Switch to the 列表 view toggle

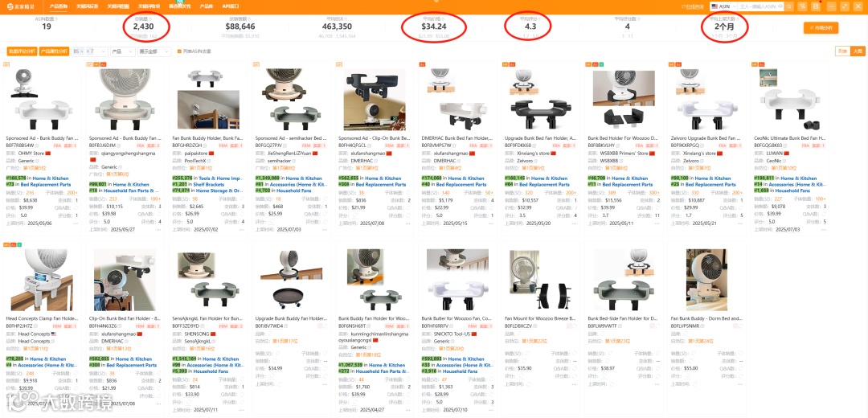842,51
